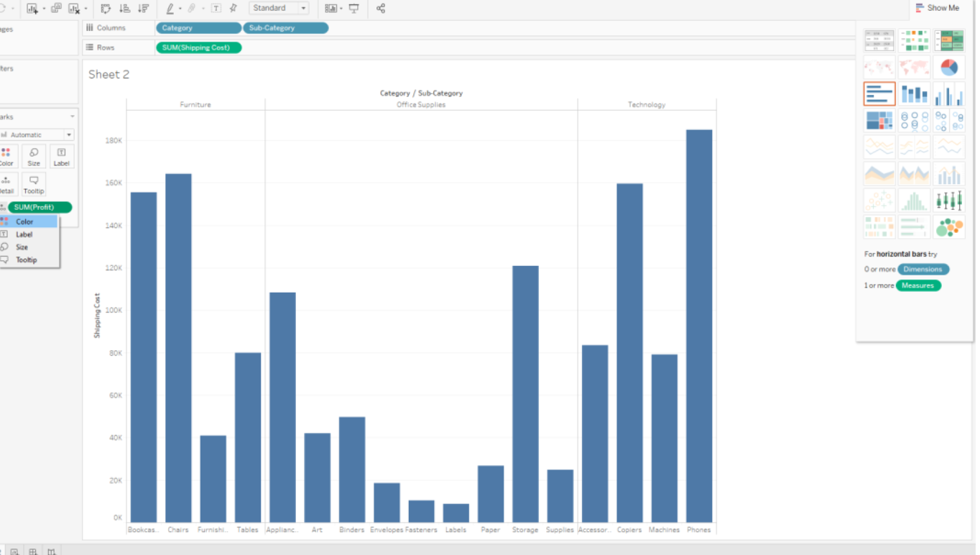Select the pie chart in Show Me
Image resolution: width=980 pixels, height=555 pixels.
[x=949, y=68]
